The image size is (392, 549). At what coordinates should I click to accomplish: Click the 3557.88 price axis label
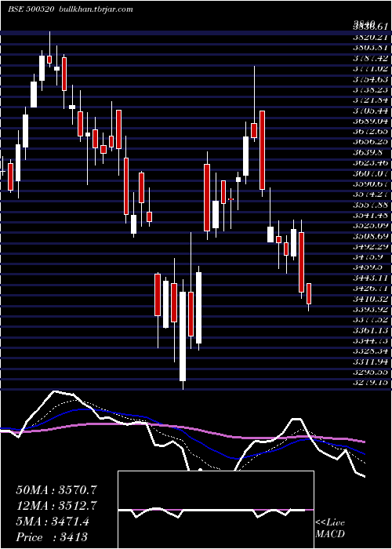[370, 205]
